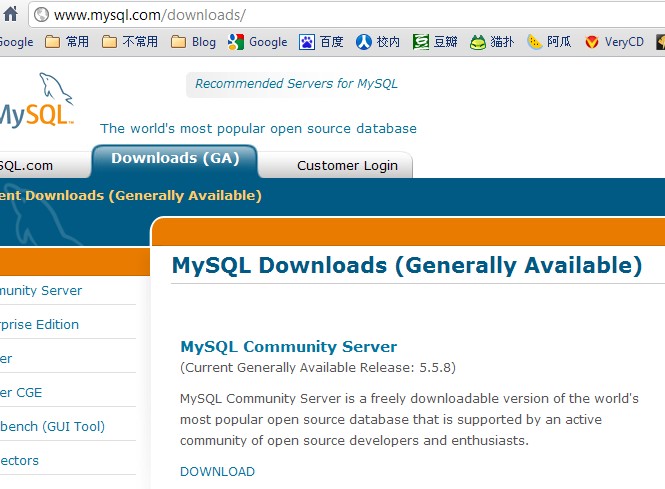Open the 常用 bookmarks folder

click(67, 42)
